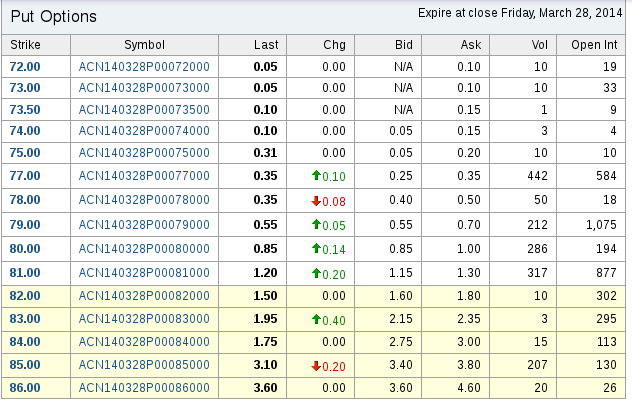
Task: Click volume value 207
Action: point(538,365)
